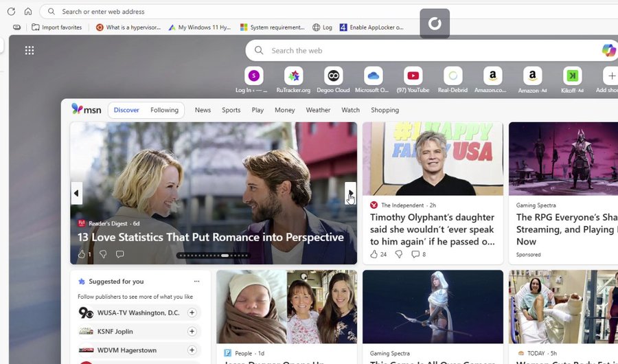Open comments on Timothy Olyphant article
This screenshot has height=364, width=618.
point(415,254)
